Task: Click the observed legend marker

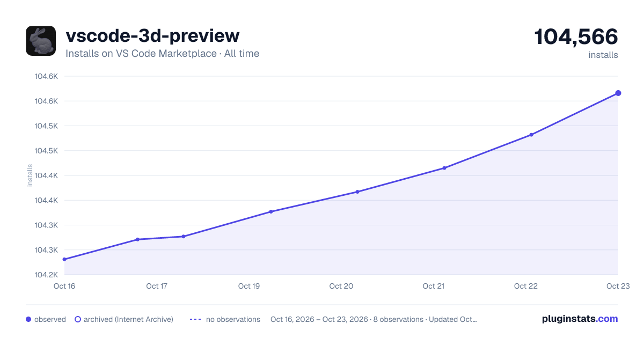Action: pyautogui.click(x=28, y=319)
